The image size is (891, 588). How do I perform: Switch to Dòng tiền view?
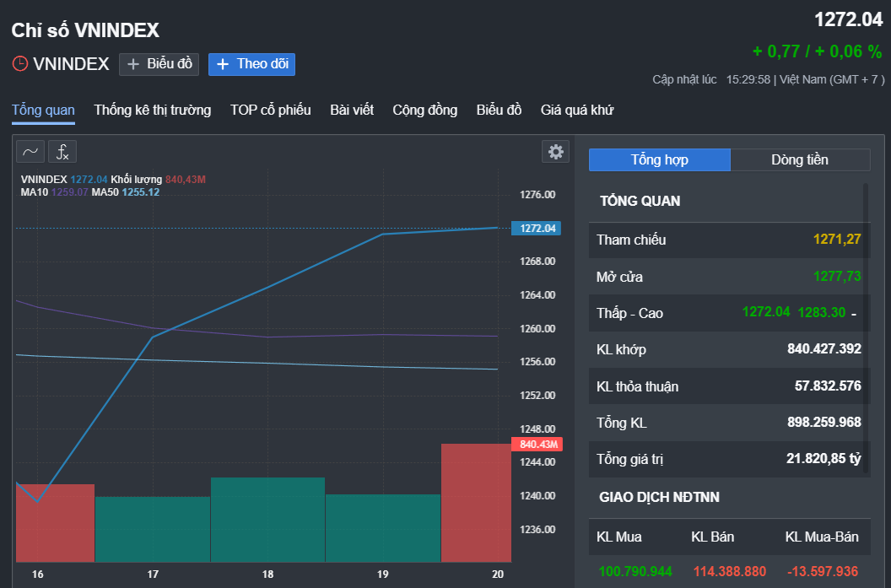[x=799, y=160]
